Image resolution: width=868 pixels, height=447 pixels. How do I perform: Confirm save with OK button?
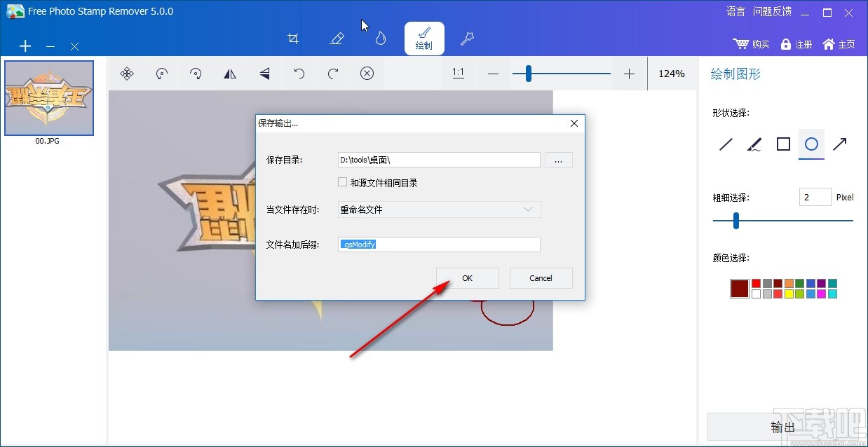point(467,278)
